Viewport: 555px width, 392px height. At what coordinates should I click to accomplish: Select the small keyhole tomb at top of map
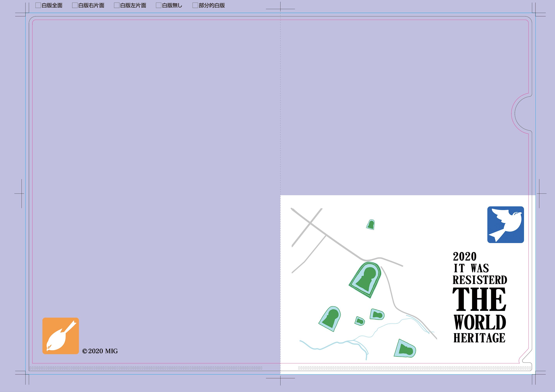pyautogui.click(x=371, y=225)
